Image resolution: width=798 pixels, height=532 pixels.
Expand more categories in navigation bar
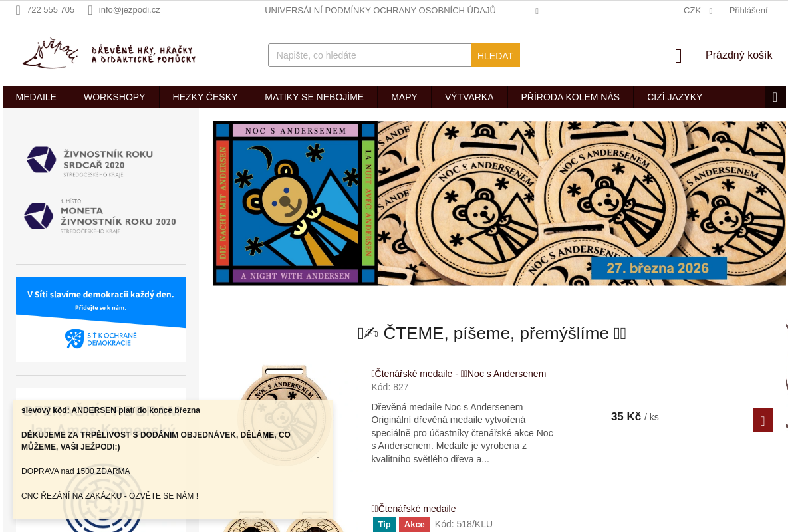(x=775, y=97)
